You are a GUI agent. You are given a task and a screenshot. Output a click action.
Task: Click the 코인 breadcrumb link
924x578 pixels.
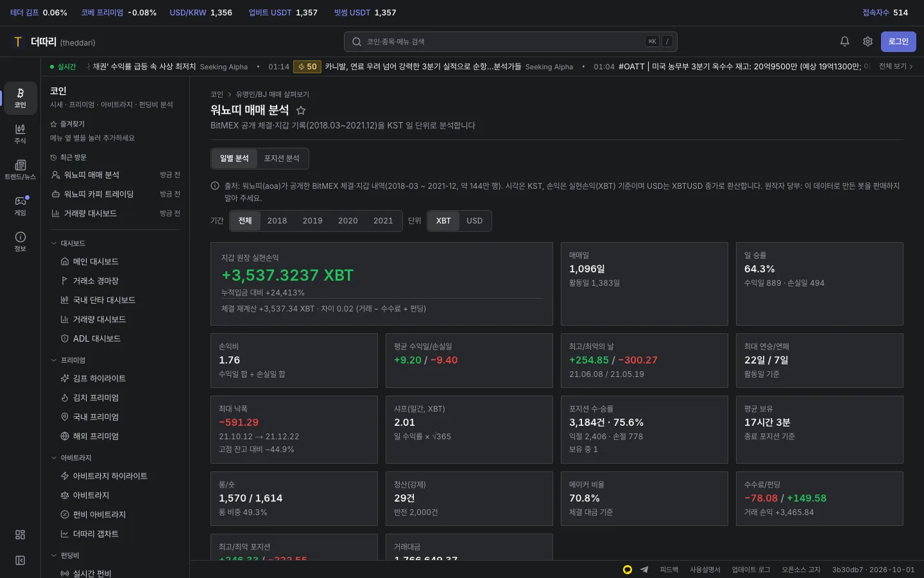click(x=217, y=94)
